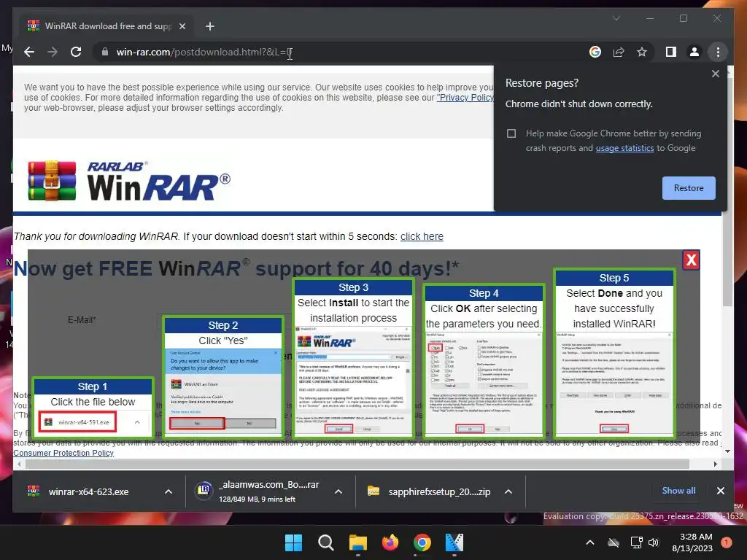This screenshot has height=560, width=747.
Task: Open the Chrome profile icon
Action: (x=694, y=52)
